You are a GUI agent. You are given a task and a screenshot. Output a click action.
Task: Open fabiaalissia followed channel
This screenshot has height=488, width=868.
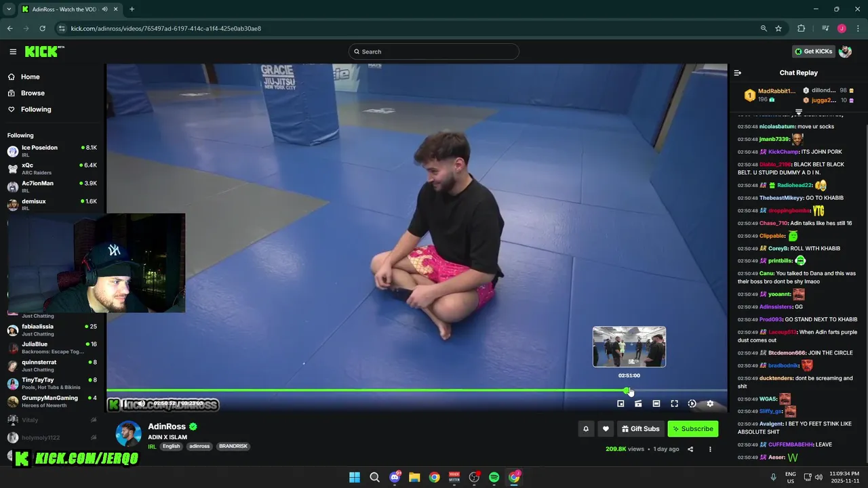point(52,329)
